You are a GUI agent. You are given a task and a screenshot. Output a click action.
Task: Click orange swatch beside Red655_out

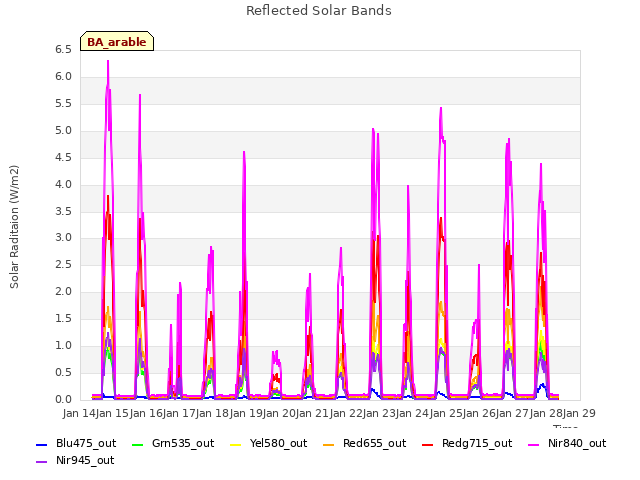(x=329, y=444)
